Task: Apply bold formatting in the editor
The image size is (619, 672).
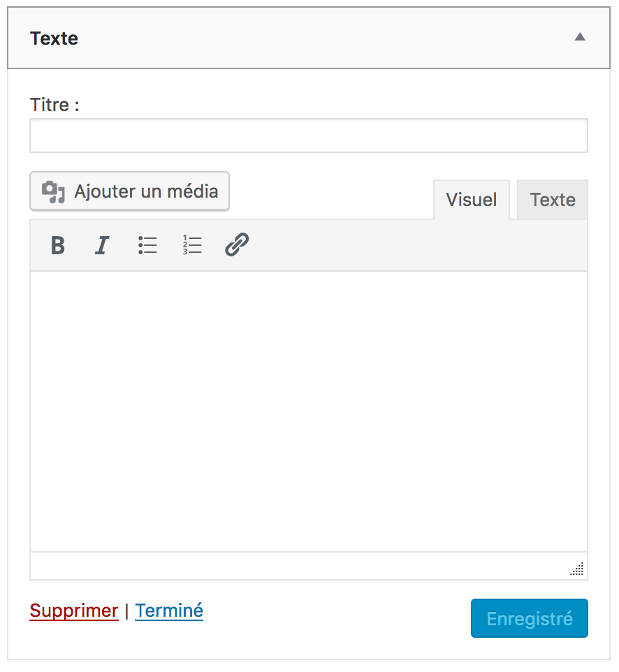Action: 58,245
